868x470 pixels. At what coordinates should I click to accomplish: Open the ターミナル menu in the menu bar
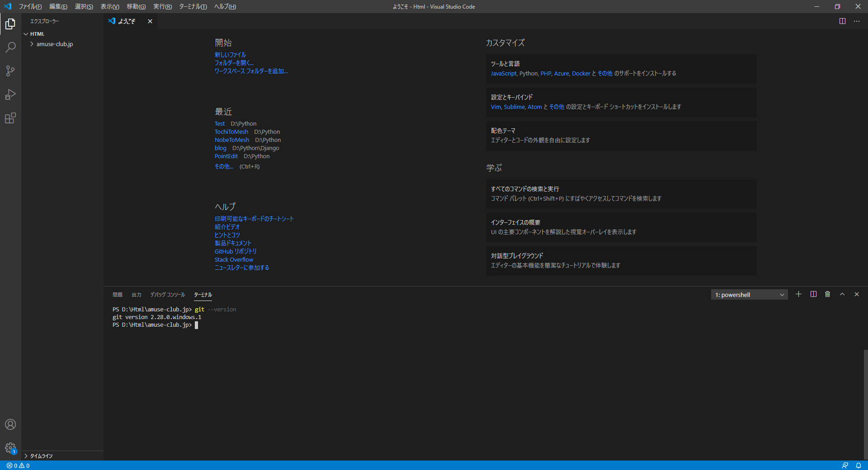tap(193, 6)
